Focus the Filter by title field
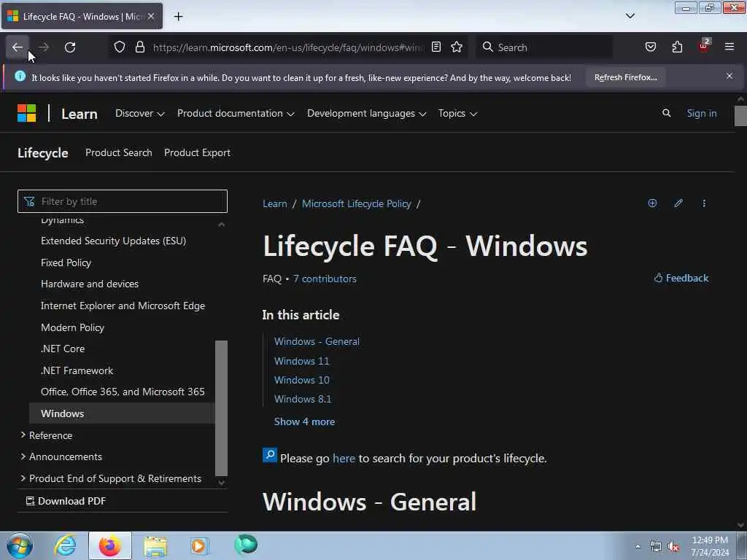This screenshot has height=560, width=747. click(123, 201)
